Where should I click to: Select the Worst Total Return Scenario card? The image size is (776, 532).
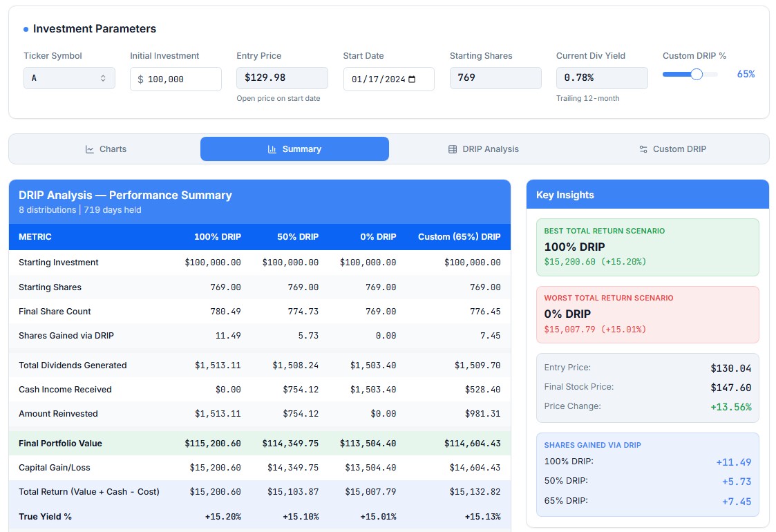pyautogui.click(x=647, y=314)
